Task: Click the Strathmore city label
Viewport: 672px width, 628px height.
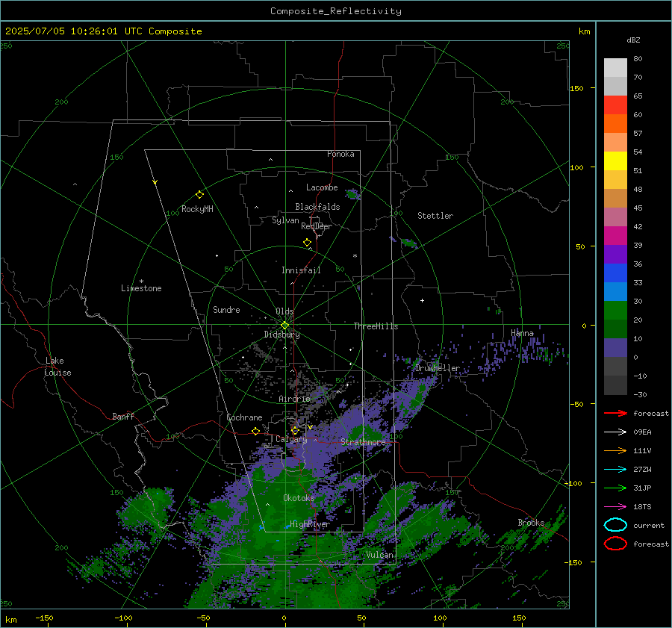Action: coord(363,442)
